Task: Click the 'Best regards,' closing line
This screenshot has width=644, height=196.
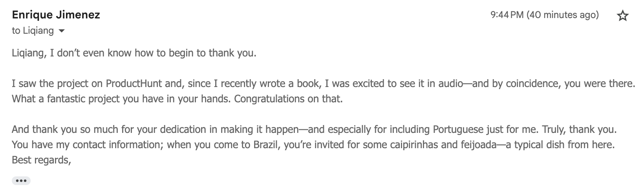Action: click(41, 160)
